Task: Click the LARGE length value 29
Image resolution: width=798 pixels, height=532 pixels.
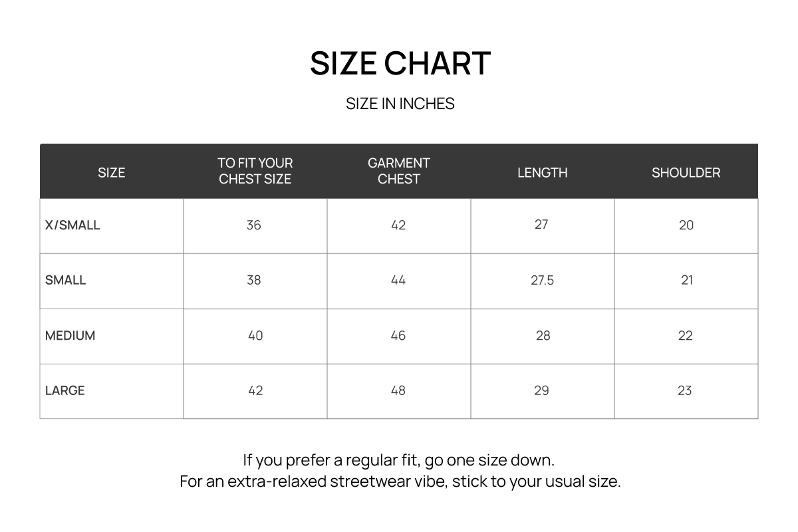Action: [541, 390]
